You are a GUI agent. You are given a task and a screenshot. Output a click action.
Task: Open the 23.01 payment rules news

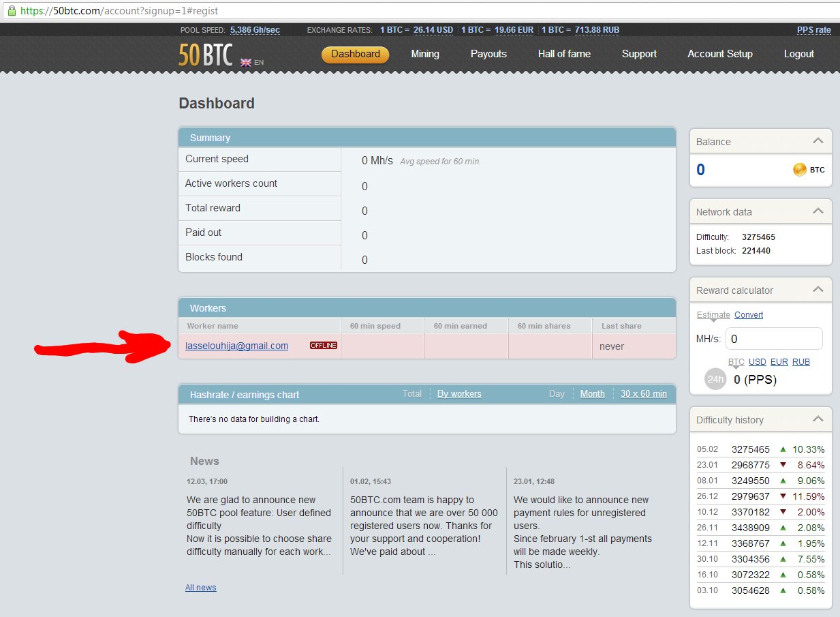coord(582,532)
